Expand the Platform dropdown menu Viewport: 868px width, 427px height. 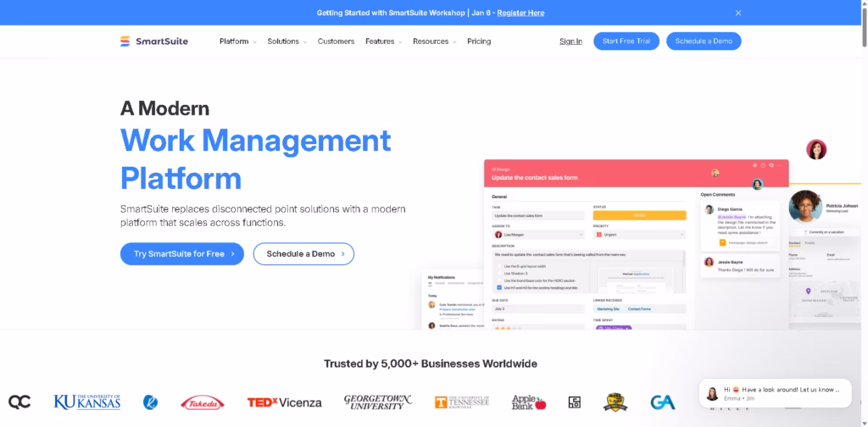point(237,41)
